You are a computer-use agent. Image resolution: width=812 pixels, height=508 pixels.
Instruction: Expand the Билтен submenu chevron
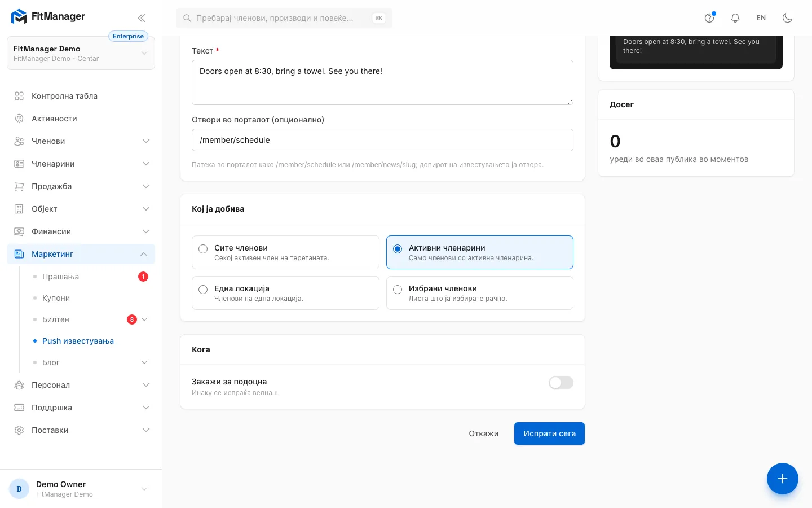click(144, 319)
